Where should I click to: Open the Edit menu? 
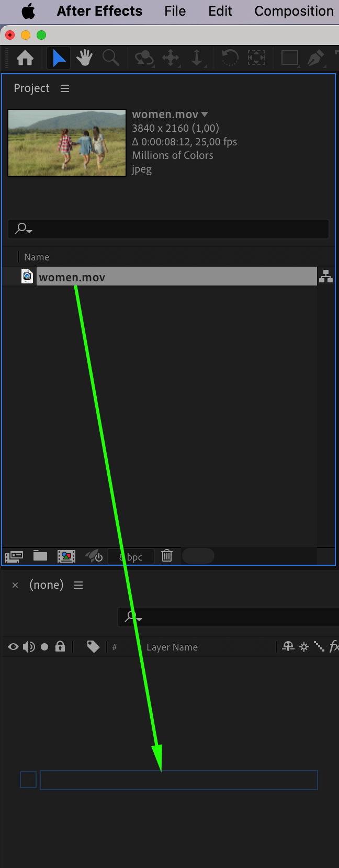tap(220, 11)
